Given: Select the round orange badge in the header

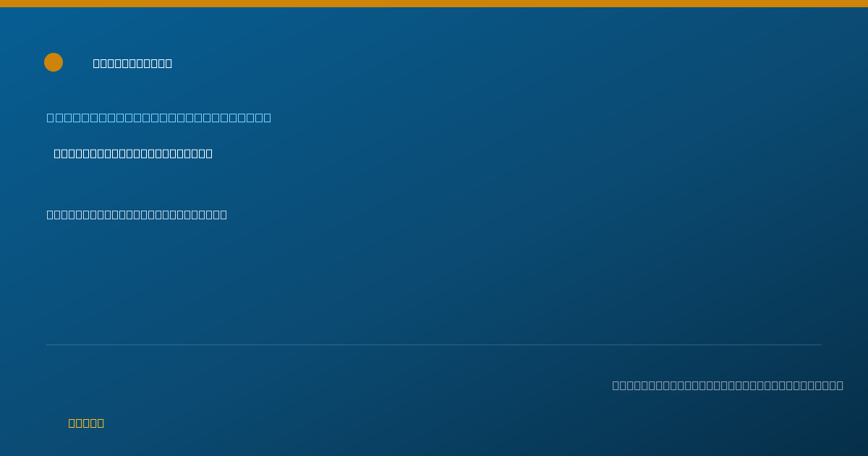Looking at the screenshot, I should (54, 62).
